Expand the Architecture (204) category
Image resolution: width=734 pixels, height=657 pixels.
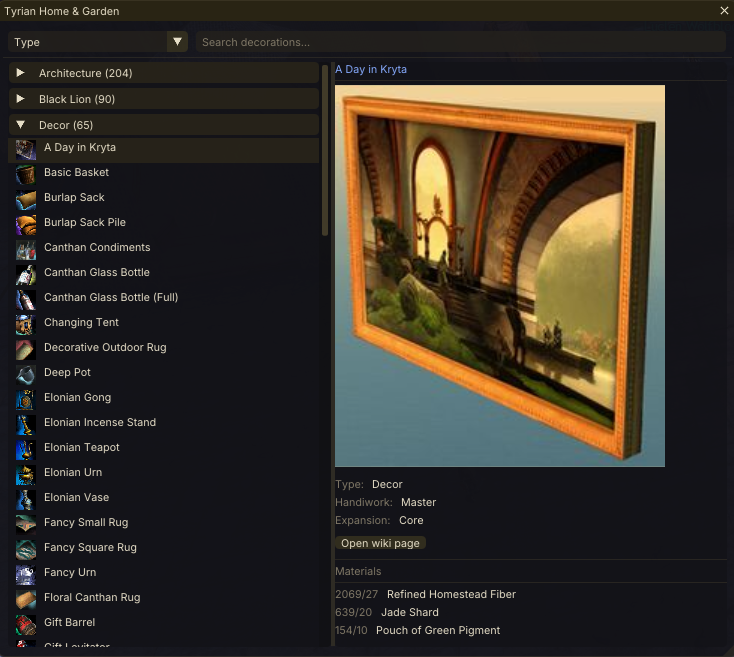tap(164, 73)
